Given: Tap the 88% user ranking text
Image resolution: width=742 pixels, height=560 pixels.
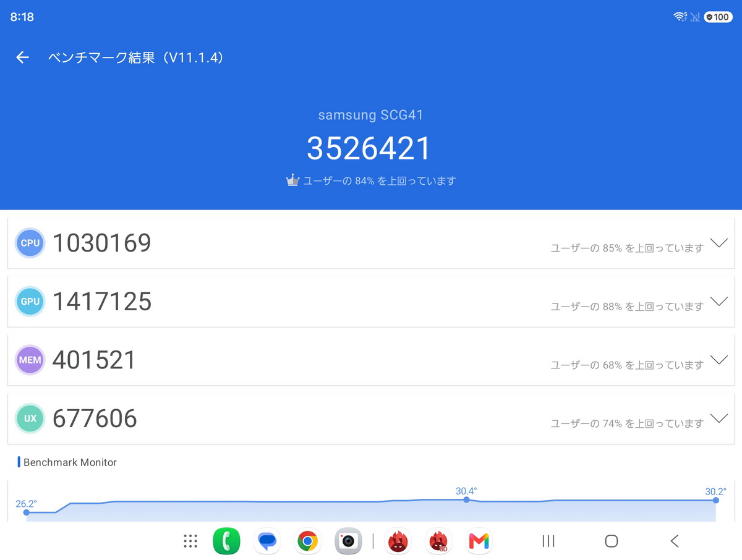Looking at the screenshot, I should [x=627, y=307].
